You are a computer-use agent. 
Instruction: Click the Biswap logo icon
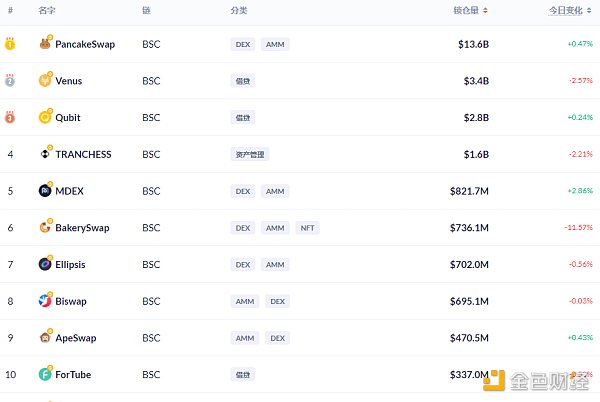45,301
